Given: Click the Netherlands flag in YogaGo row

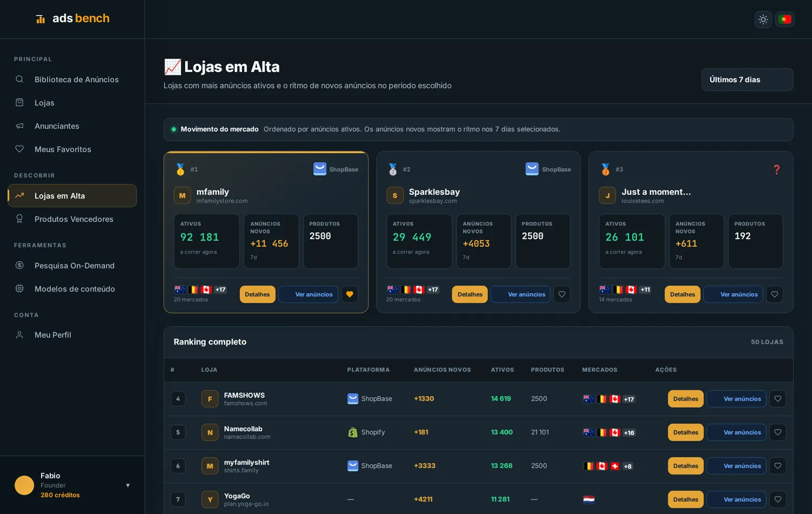Looking at the screenshot, I should pos(589,499).
